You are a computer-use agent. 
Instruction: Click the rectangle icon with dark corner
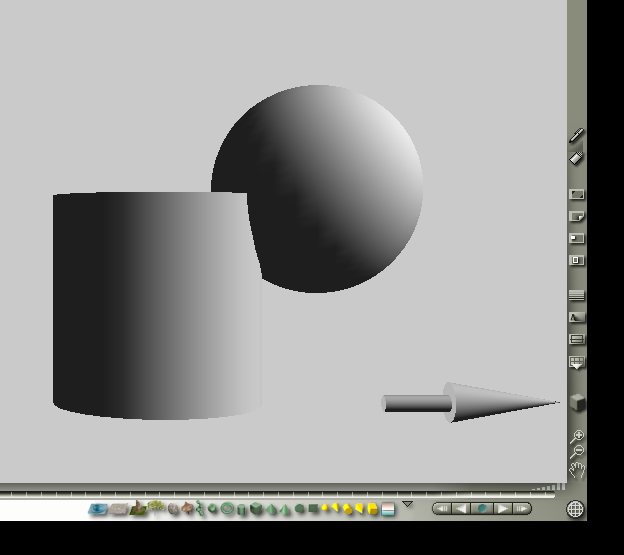tap(577, 194)
